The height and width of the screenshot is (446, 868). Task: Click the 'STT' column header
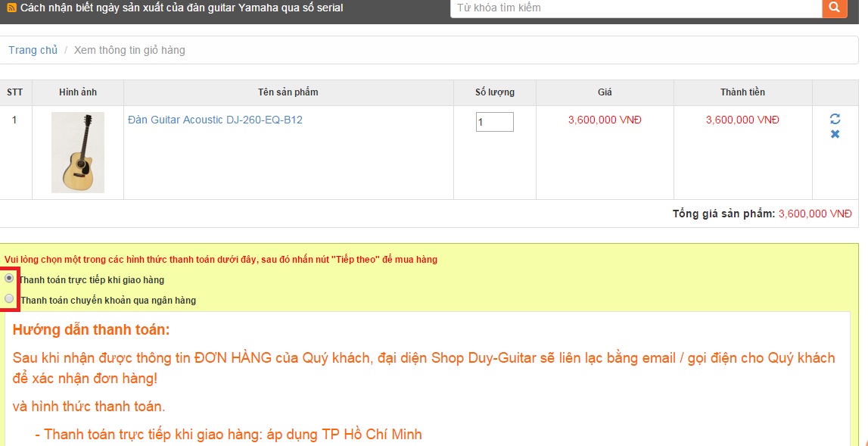15,92
